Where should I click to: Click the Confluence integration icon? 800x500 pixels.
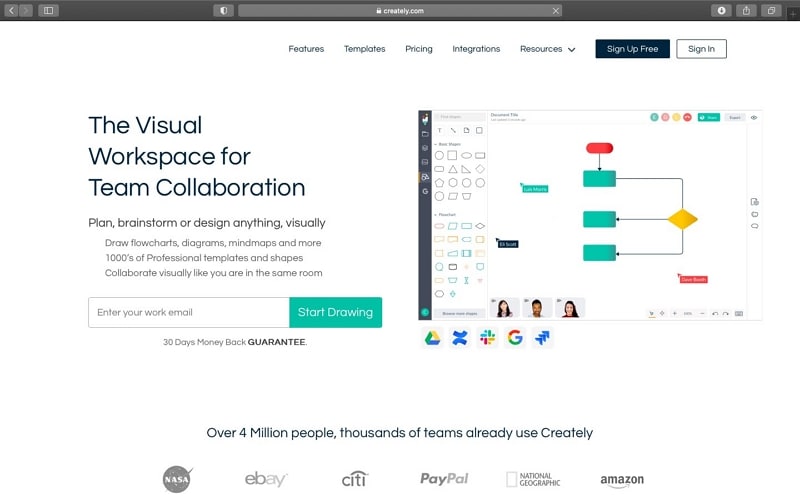tap(460, 338)
